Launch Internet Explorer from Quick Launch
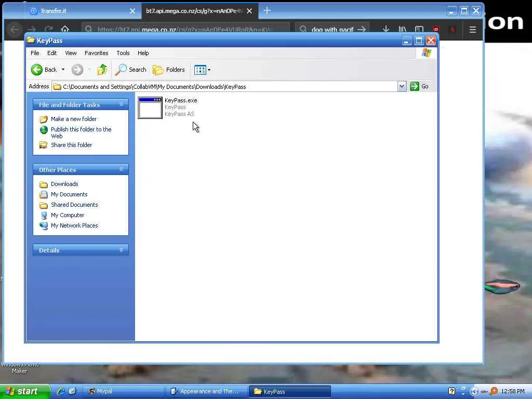This screenshot has width=532, height=399. click(x=61, y=392)
